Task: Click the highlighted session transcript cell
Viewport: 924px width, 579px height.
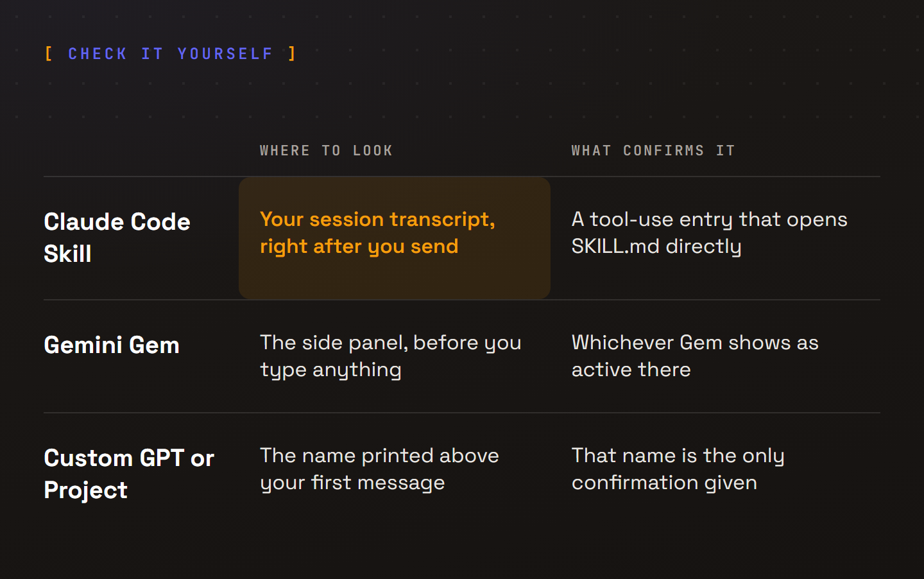Action: click(395, 238)
